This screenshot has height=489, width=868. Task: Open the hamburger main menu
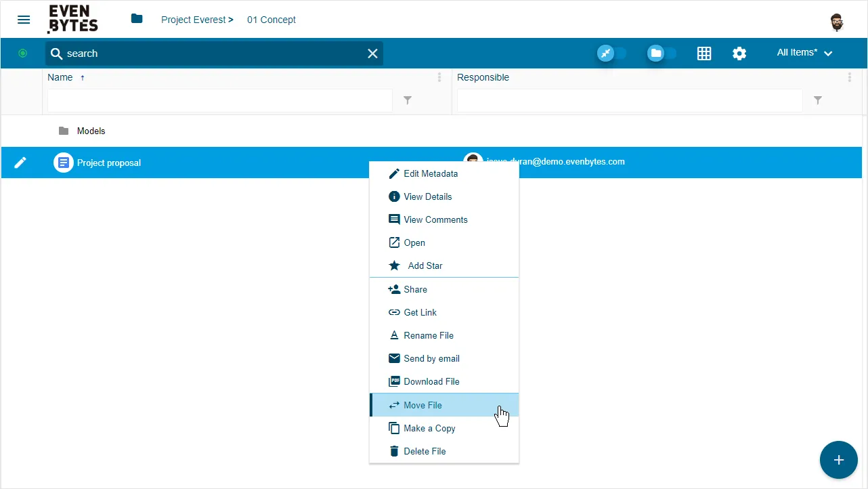24,20
